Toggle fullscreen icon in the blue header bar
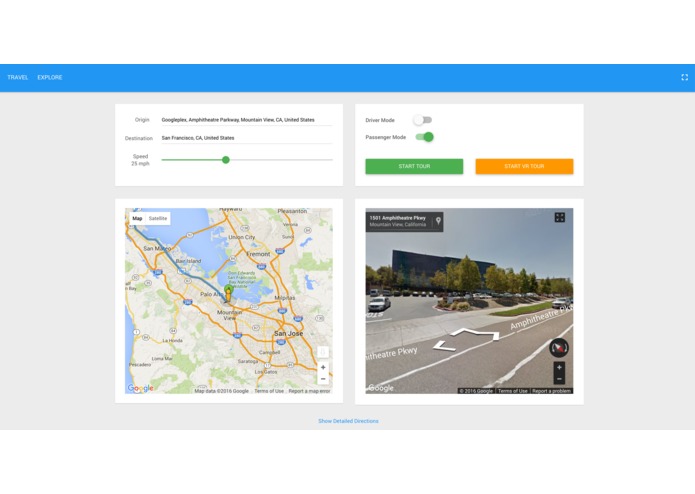 tap(684, 78)
